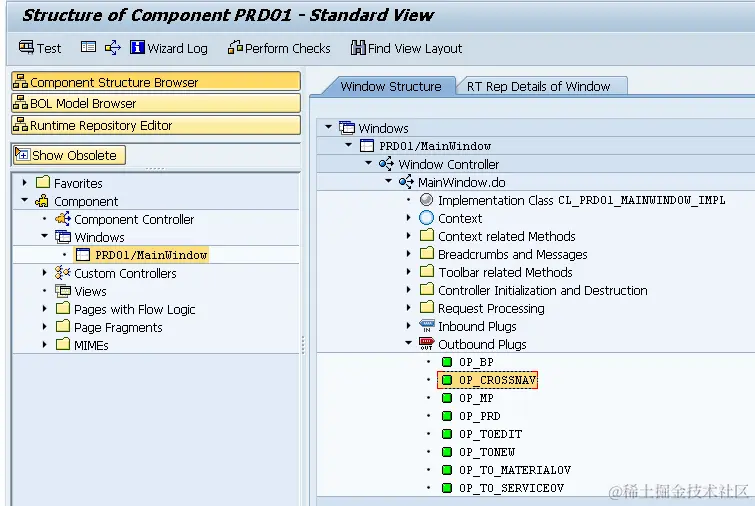Viewport: 755px width, 506px height.
Task: Expand the Request Processing folder
Action: [x=409, y=308]
